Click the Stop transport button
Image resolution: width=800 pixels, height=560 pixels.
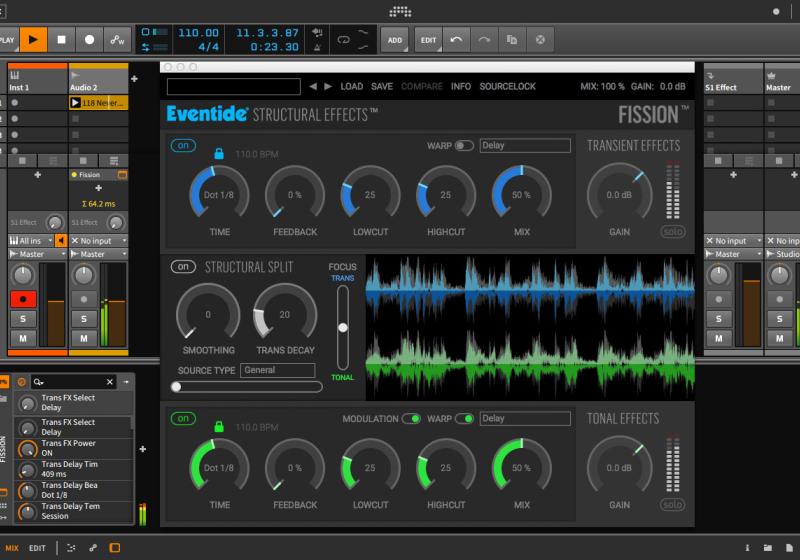(61, 40)
